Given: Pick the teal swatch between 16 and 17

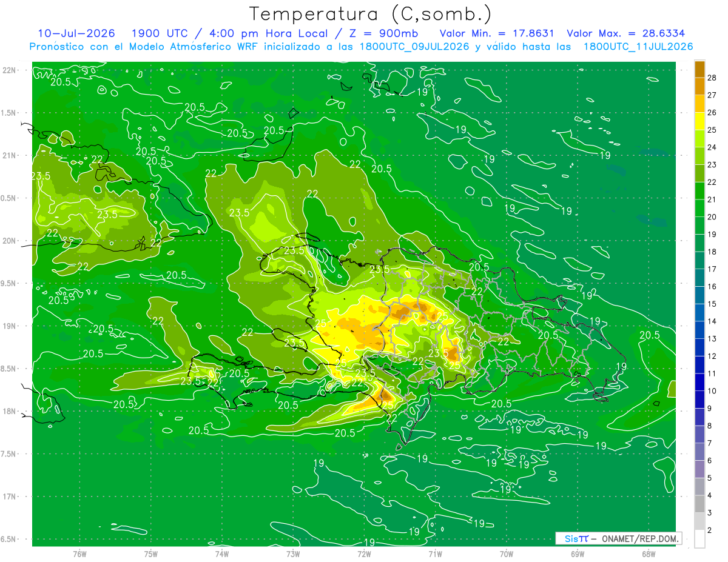Looking at the screenshot, I should point(699,278).
